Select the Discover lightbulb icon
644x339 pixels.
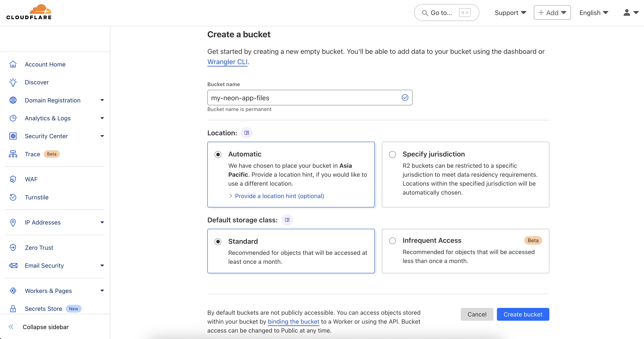click(x=13, y=82)
